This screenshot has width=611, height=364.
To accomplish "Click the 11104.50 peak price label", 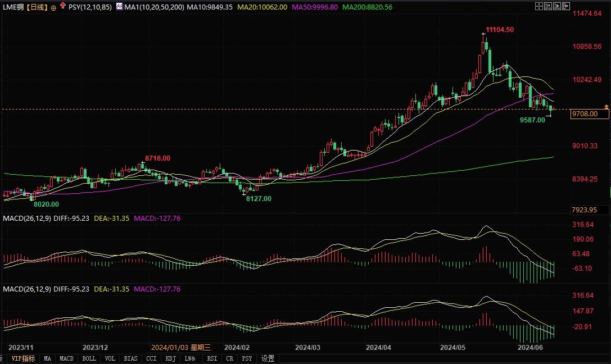I will pos(500,29).
